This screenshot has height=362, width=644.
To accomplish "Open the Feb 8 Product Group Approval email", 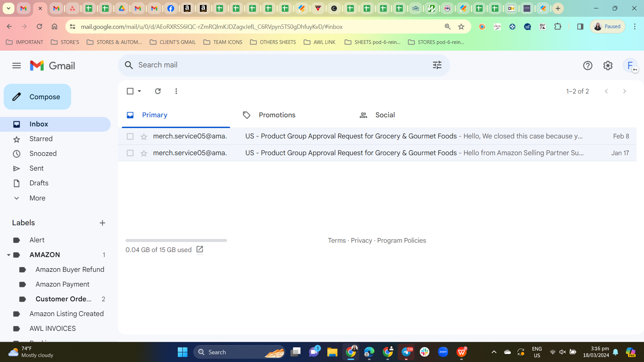I will click(x=377, y=136).
